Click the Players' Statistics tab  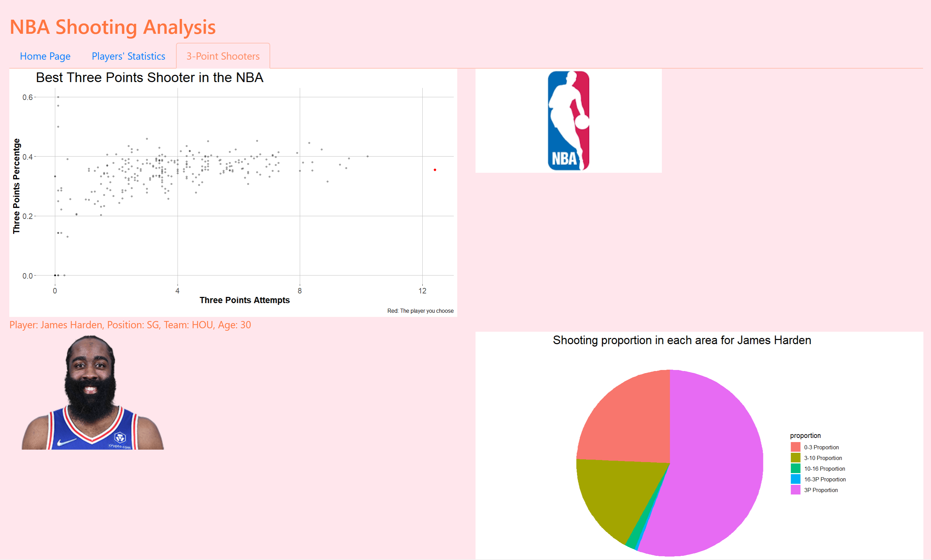[x=128, y=56]
